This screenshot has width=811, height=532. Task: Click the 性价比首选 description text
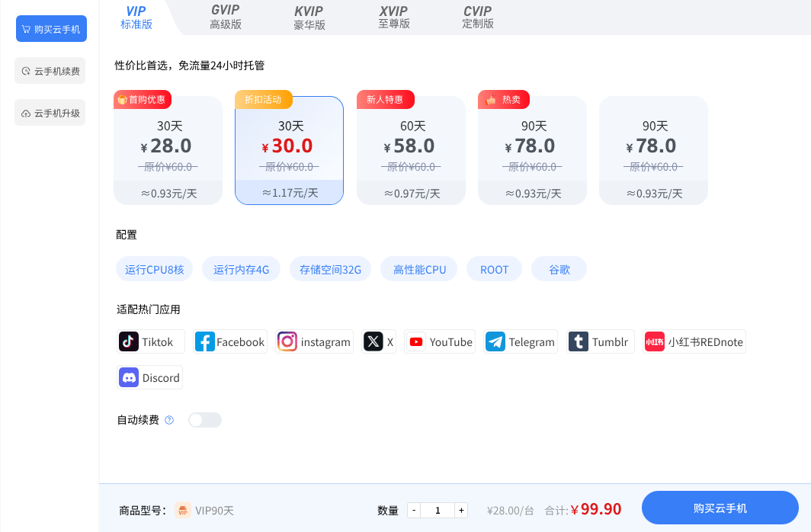[189, 66]
